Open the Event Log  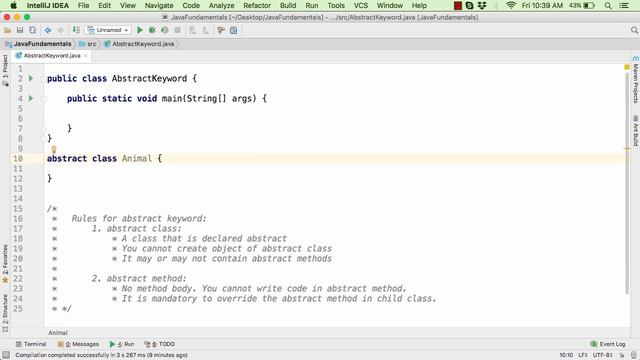pyautogui.click(x=608, y=344)
